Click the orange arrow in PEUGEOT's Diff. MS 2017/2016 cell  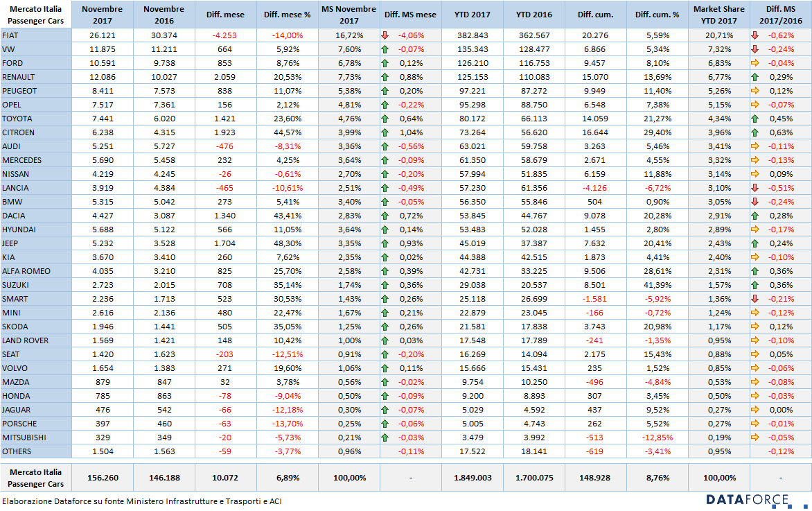(755, 91)
